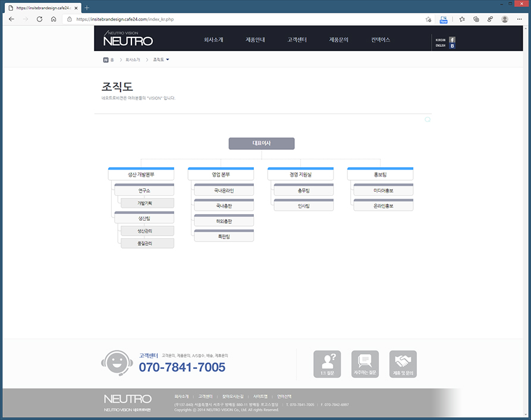Open the 회사소개 navigation menu
Viewport: 531px width, 420px height.
point(213,40)
